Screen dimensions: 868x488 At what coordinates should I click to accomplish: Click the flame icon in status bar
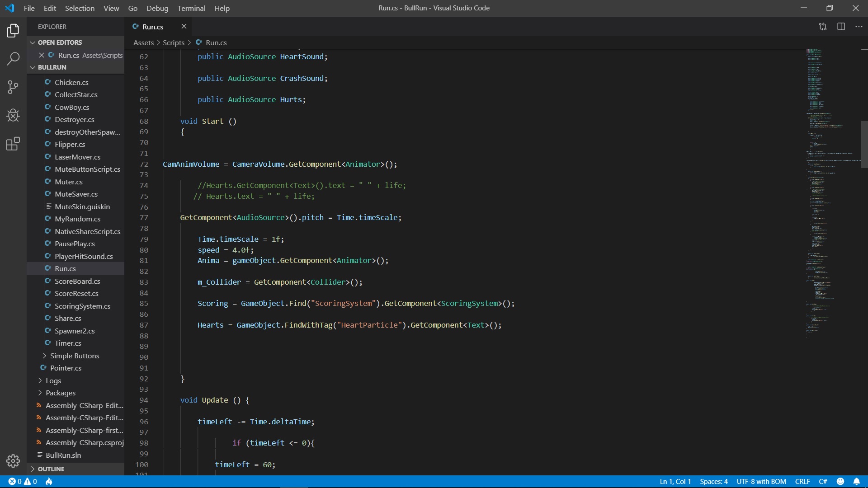49,482
